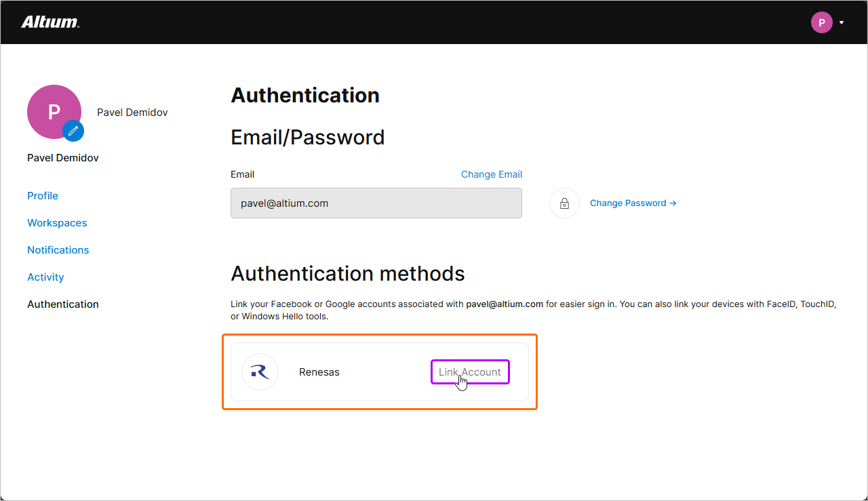Click the small P avatar in top bar
This screenshot has height=501, width=868.
(821, 22)
